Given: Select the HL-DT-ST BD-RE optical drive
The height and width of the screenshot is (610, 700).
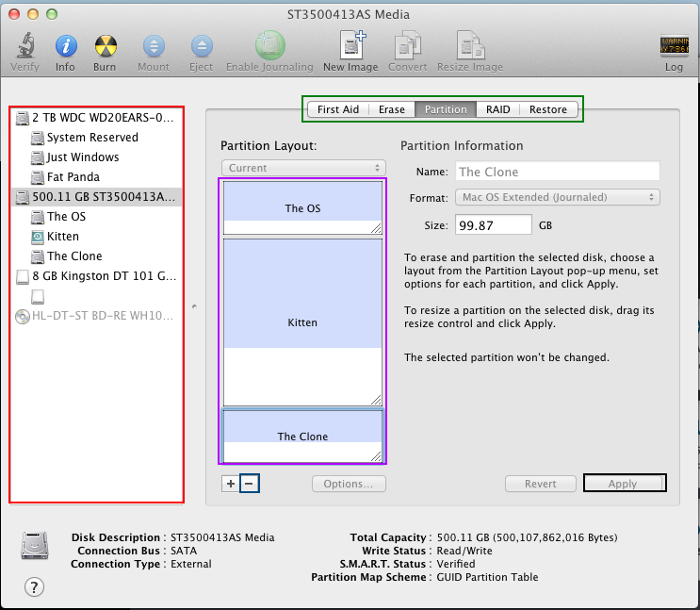Looking at the screenshot, I should click(x=96, y=316).
